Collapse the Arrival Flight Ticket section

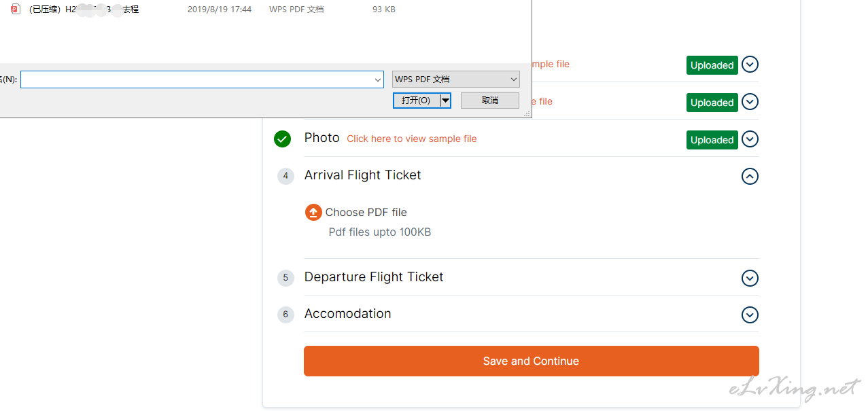pos(750,176)
